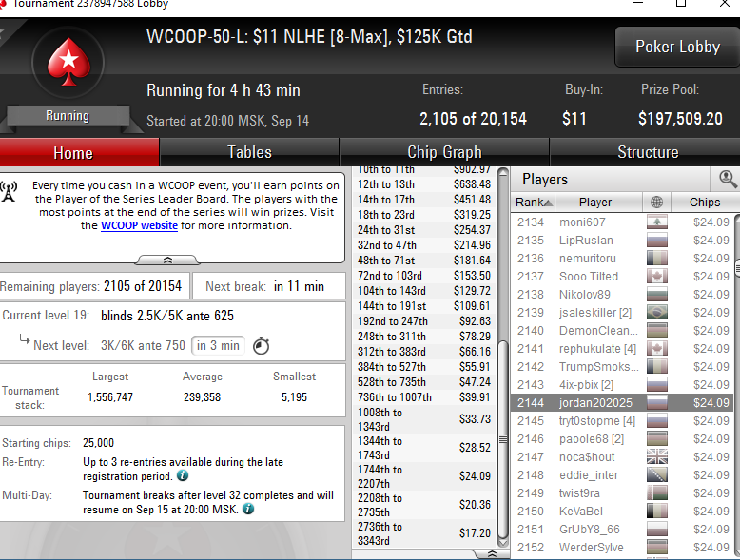Sort by the Player column header
The width and height of the screenshot is (740, 560).
pyautogui.click(x=598, y=202)
